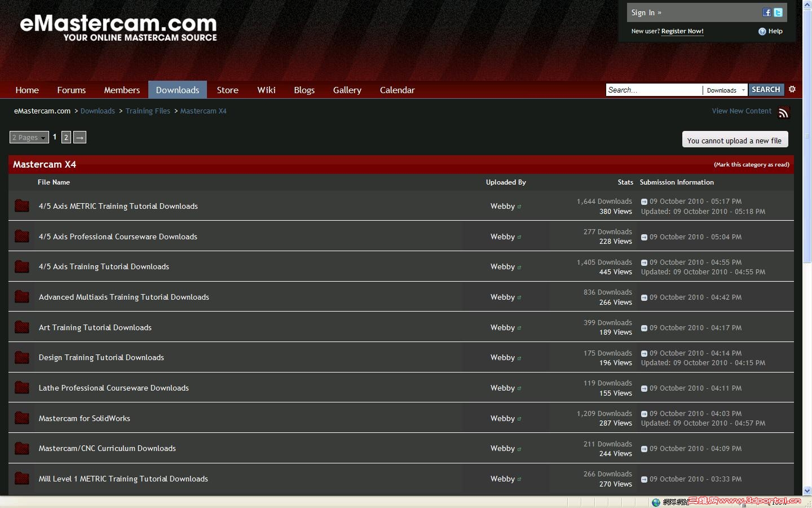
Task: Click into the Search text field
Action: point(654,90)
